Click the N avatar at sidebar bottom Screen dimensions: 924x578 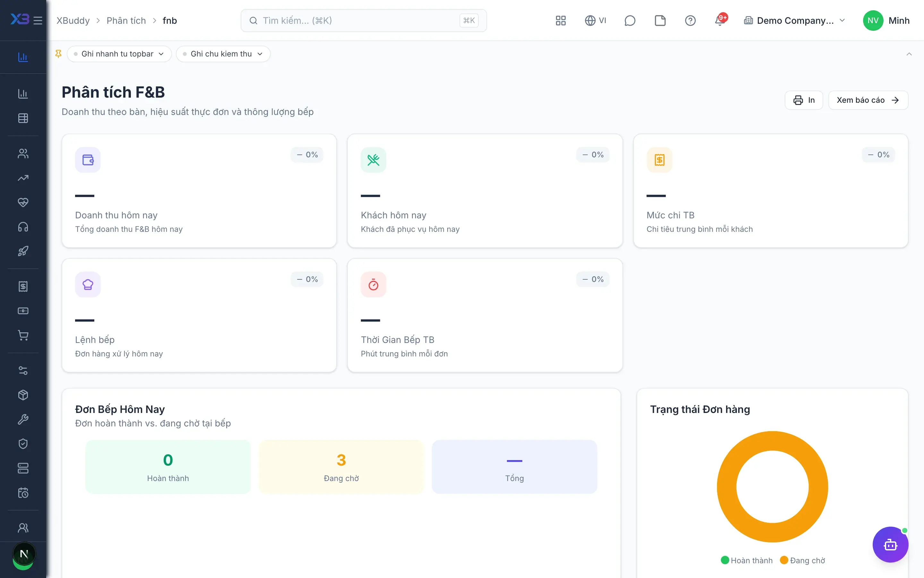(x=24, y=554)
